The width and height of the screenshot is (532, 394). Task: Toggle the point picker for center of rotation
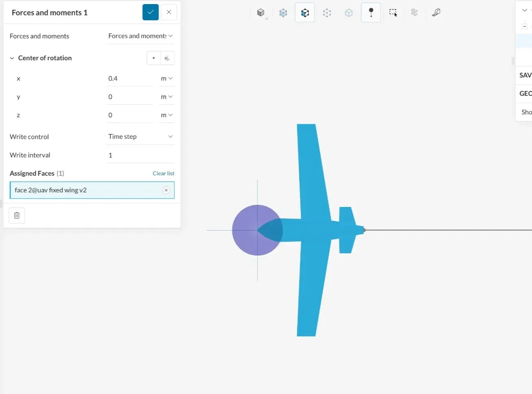click(x=154, y=58)
